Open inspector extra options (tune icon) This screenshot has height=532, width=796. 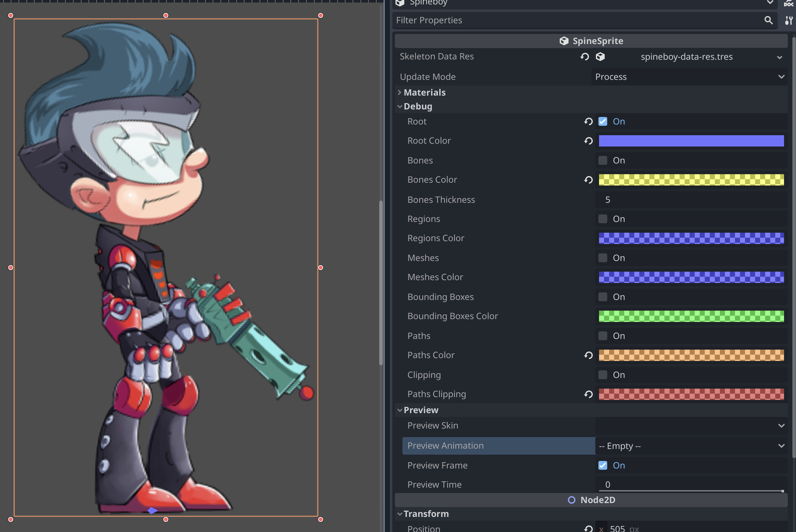(x=788, y=20)
